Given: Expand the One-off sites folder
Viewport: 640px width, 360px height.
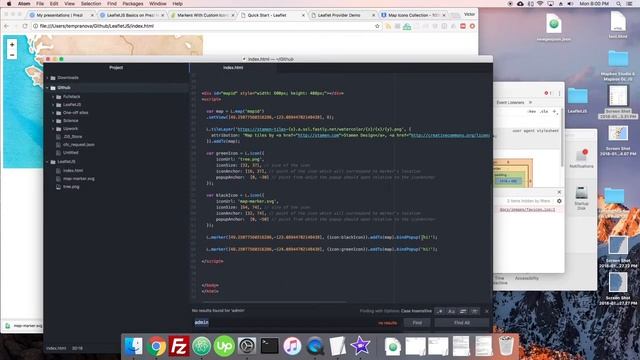Looking at the screenshot, I should [53, 113].
